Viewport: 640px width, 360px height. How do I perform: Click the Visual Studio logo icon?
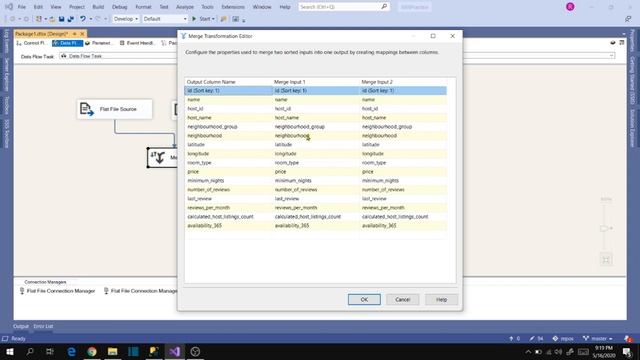click(x=9, y=7)
